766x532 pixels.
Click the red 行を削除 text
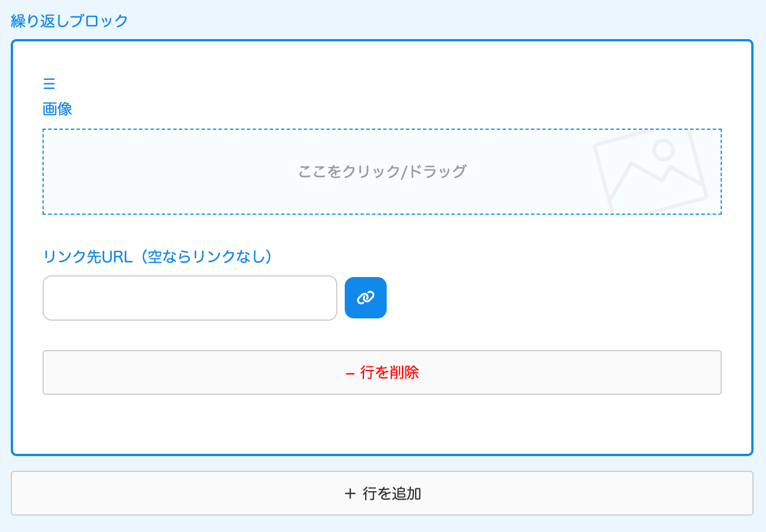pos(390,372)
